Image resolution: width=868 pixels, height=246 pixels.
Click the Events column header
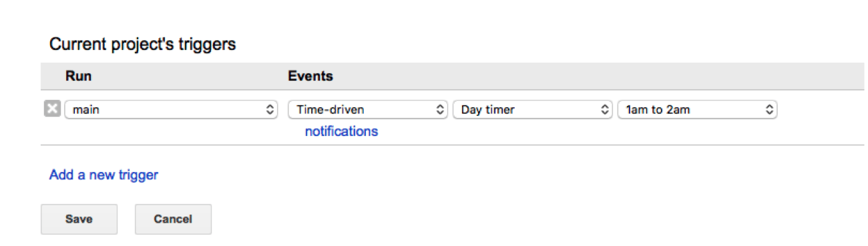[310, 77]
